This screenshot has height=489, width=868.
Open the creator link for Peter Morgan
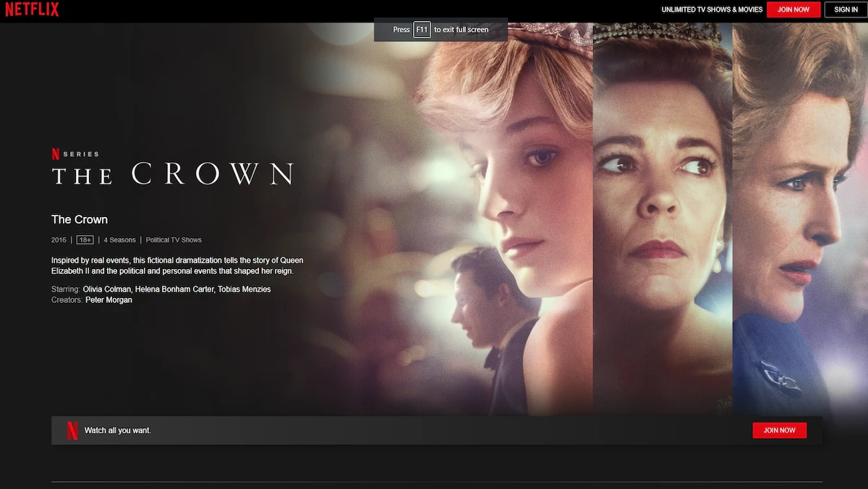(x=109, y=300)
